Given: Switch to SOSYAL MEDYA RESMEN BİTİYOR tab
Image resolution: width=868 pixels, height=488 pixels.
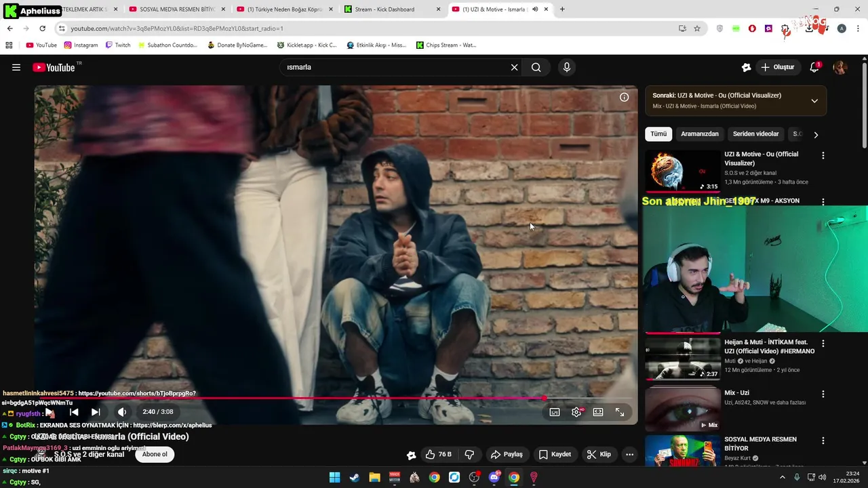Looking at the screenshot, I should [177, 9].
